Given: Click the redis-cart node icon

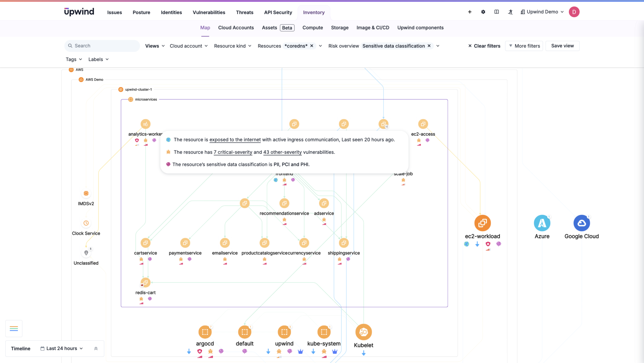Looking at the screenshot, I should pyautogui.click(x=145, y=282).
